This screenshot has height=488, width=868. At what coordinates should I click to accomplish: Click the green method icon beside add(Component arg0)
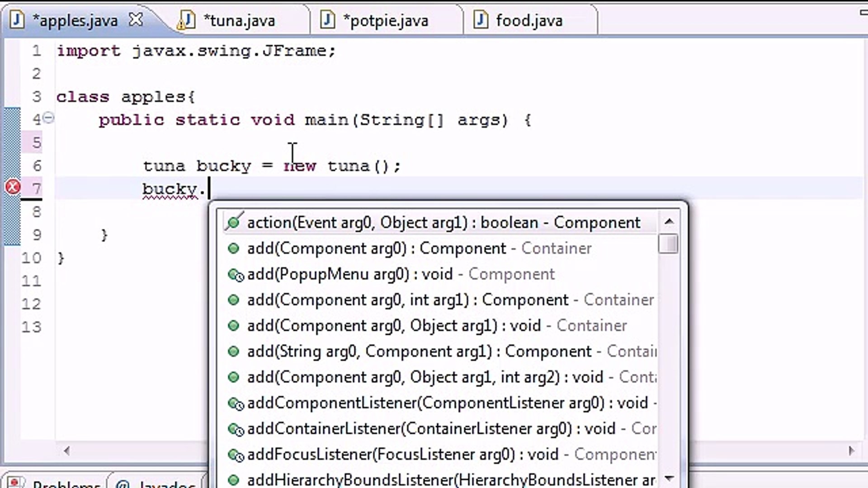[234, 248]
